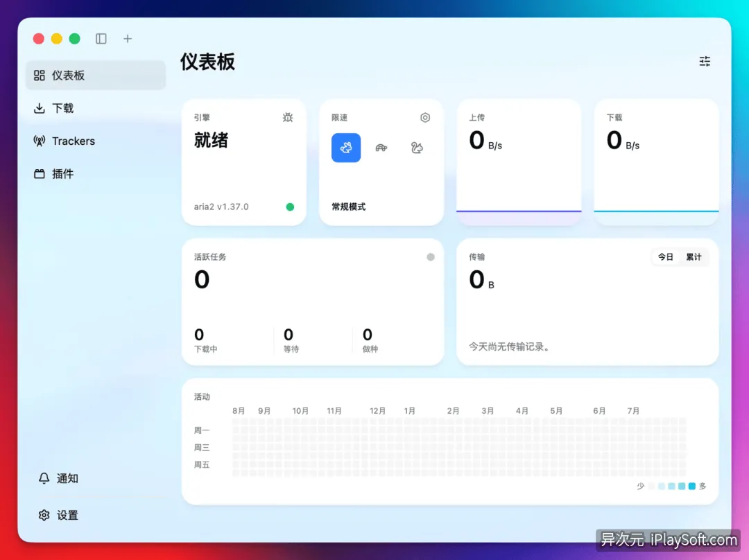Screen dimensions: 749x560
Task: Click the 周三 row label in 活动
Action: (202, 447)
